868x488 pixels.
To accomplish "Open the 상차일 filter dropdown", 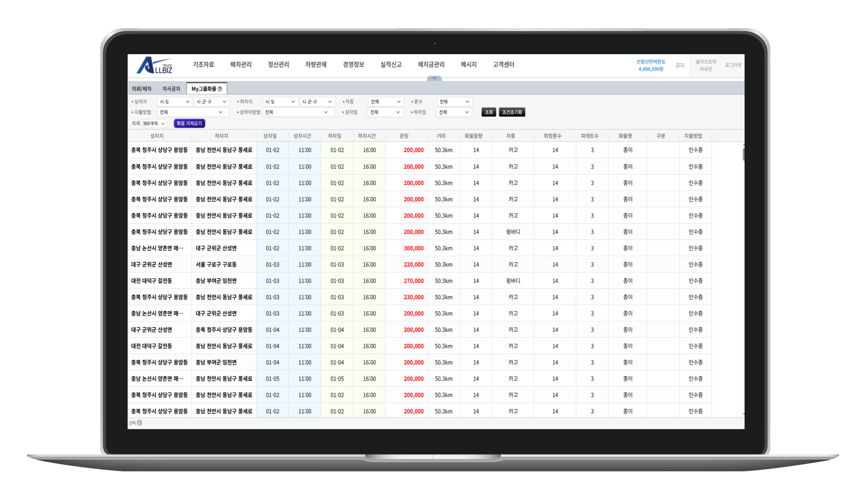I will tap(386, 112).
